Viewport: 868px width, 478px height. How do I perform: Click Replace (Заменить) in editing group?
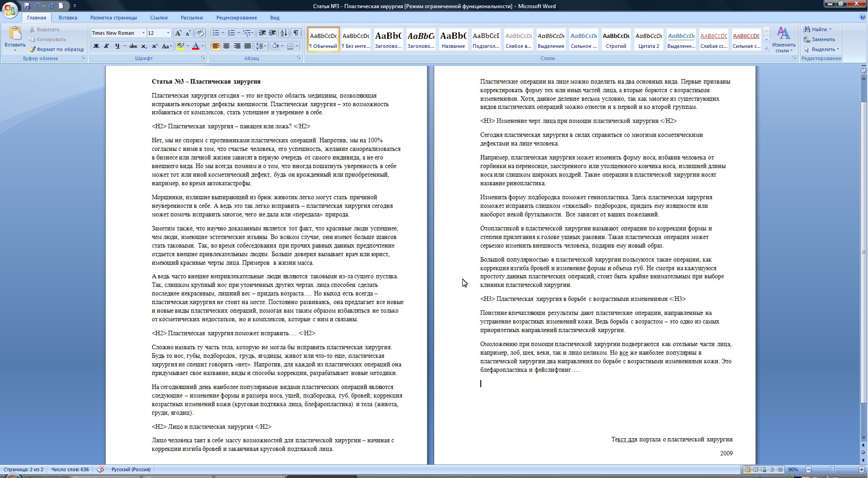pyautogui.click(x=820, y=39)
